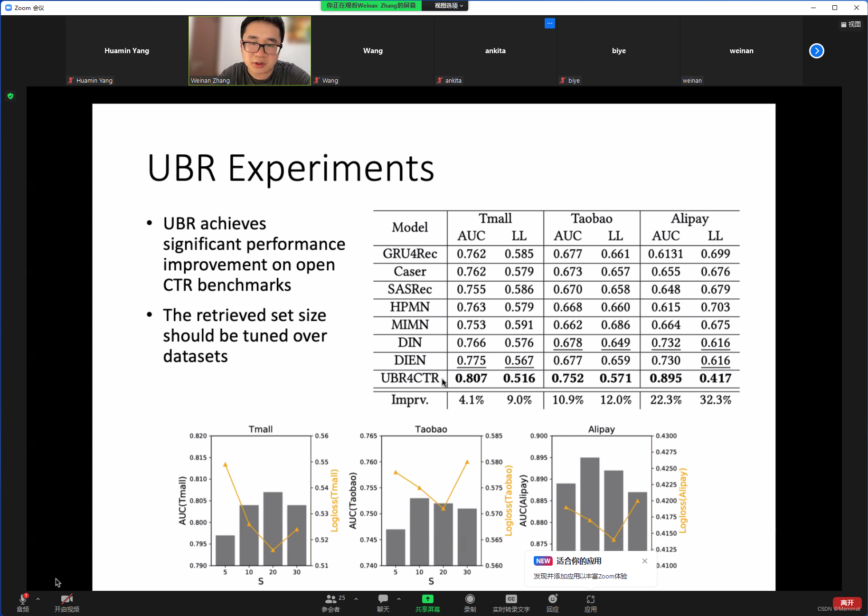Dismiss the apps suggestion popup
This screenshot has width=868, height=616.
pos(645,561)
